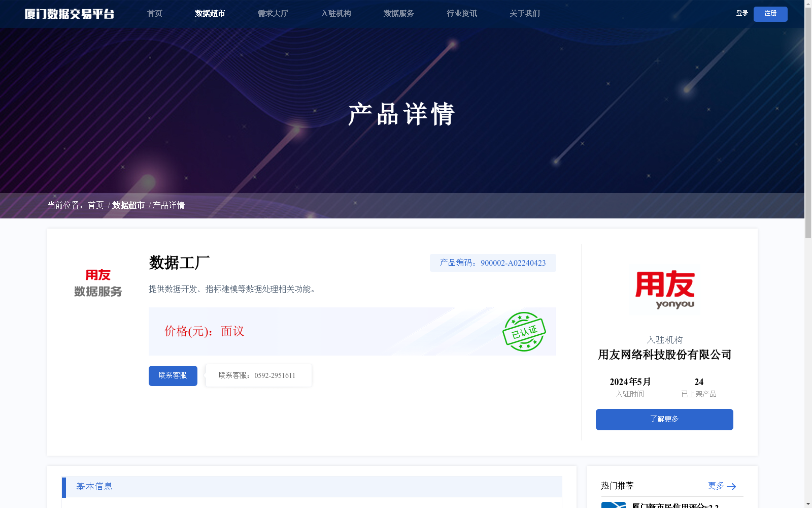Viewport: 812px width, 508px height.
Task: Click the yonyou company logo image
Action: click(664, 290)
